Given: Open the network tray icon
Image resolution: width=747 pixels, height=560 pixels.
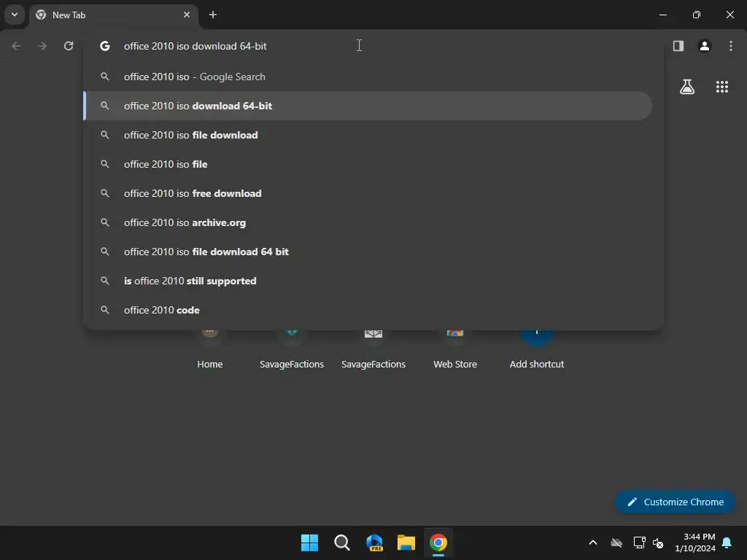Looking at the screenshot, I should [639, 542].
